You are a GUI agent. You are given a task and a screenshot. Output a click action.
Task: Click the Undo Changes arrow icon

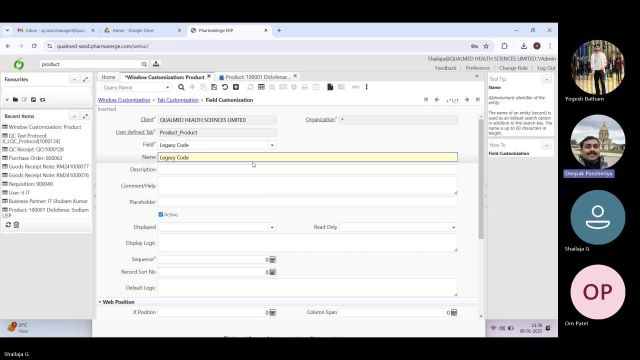pos(225,87)
